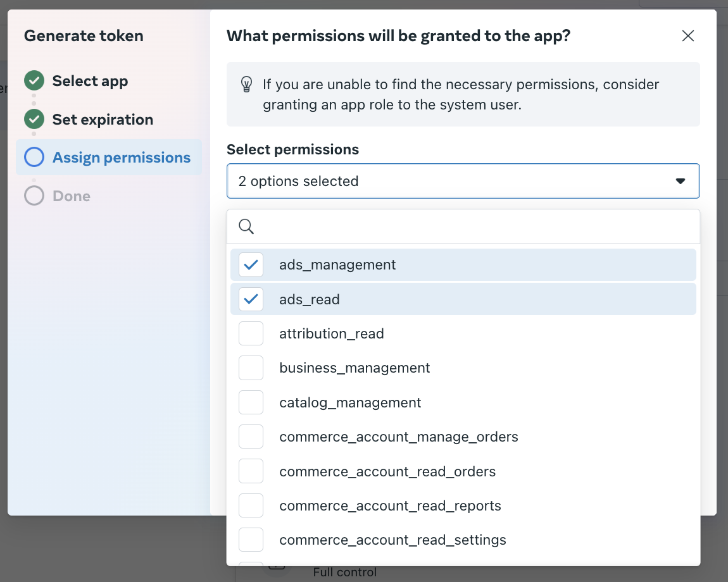Uncheck the ads_read permission
This screenshot has height=582, width=728.
tap(251, 299)
